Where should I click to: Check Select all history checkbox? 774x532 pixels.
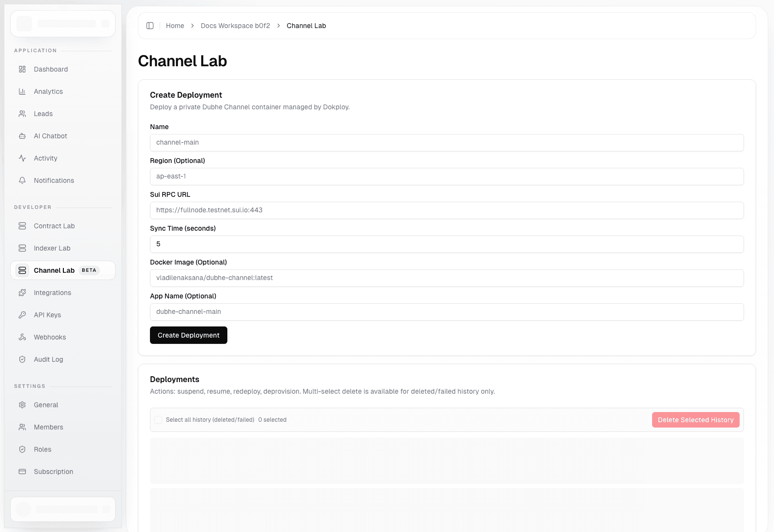[158, 420]
